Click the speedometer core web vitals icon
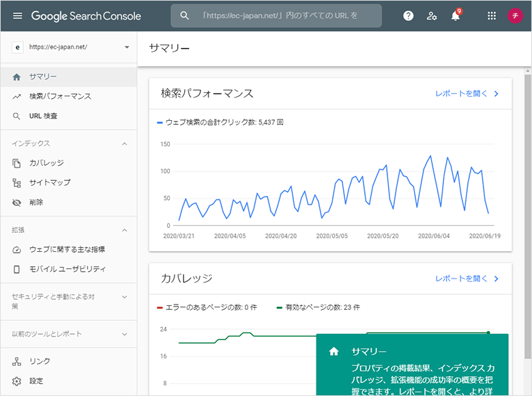Image resolution: width=532 pixels, height=396 pixels. point(16,250)
